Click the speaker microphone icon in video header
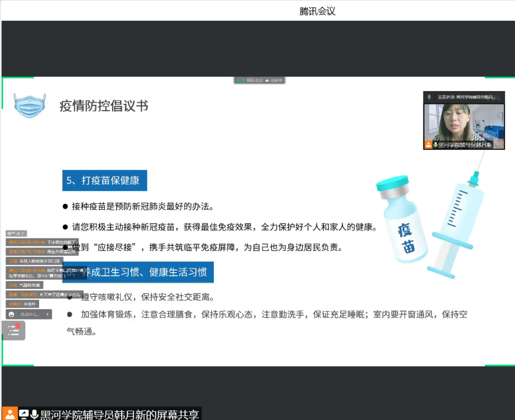This screenshot has width=515, height=420. pos(429,97)
